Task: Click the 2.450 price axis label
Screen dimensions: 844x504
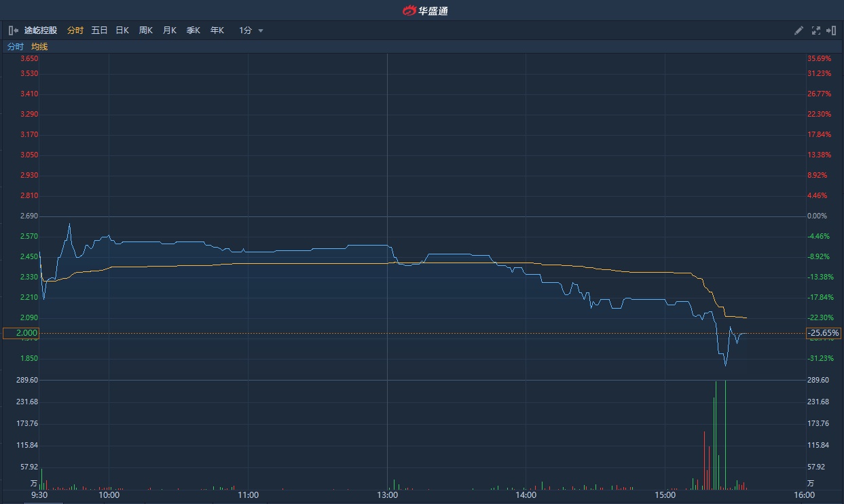Action: pos(29,256)
